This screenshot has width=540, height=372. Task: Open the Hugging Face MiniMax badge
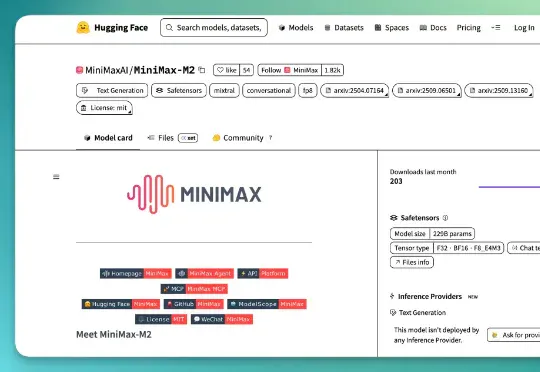pos(121,304)
